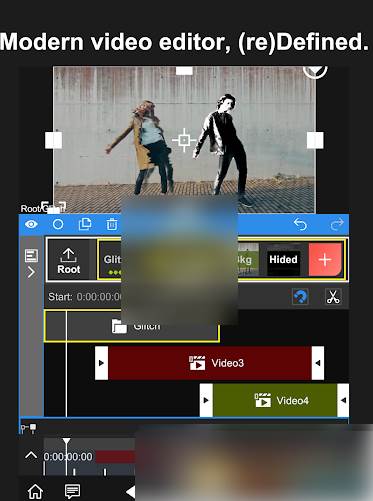Viewport: 373px width, 501px height.
Task: Click the blue magnet snap icon
Action: click(300, 296)
